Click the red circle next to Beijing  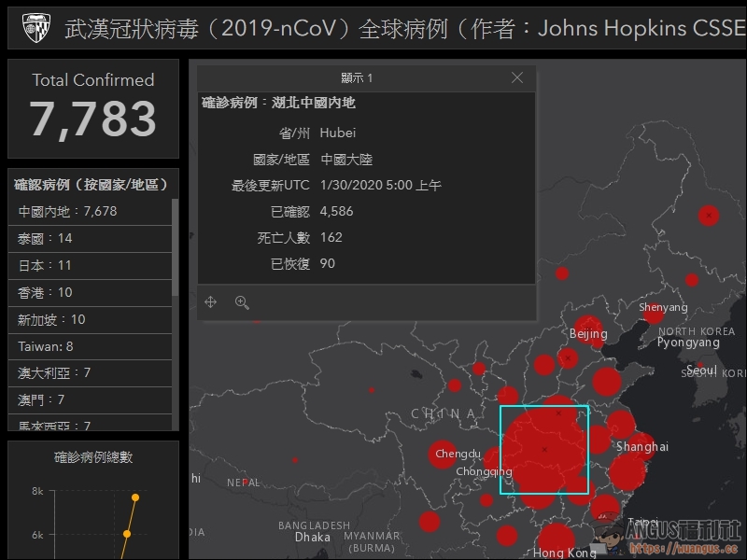click(587, 329)
